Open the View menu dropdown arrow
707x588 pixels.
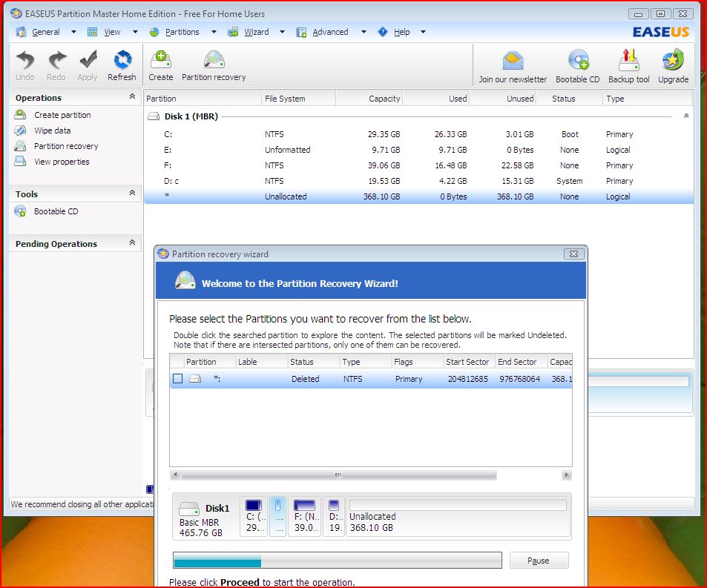pyautogui.click(x=135, y=32)
